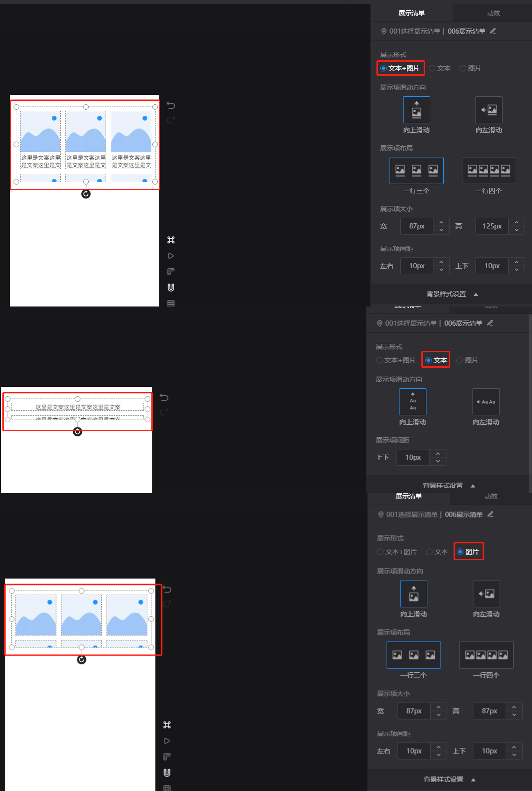Select the Aa Aa 向左滑动 text icon

click(486, 402)
